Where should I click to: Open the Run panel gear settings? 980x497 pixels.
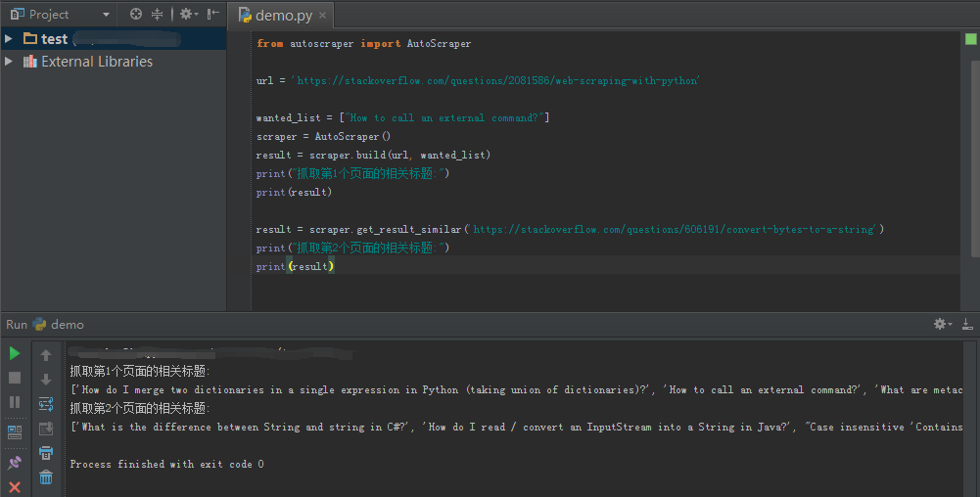pyautogui.click(x=943, y=324)
